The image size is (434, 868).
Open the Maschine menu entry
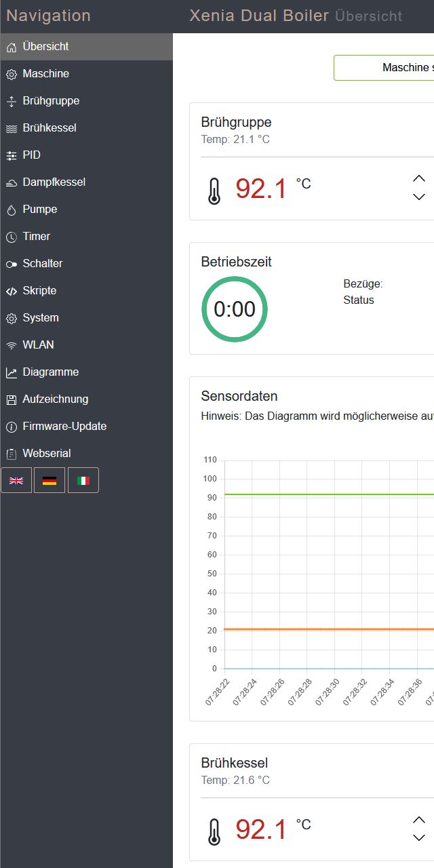coord(86,74)
